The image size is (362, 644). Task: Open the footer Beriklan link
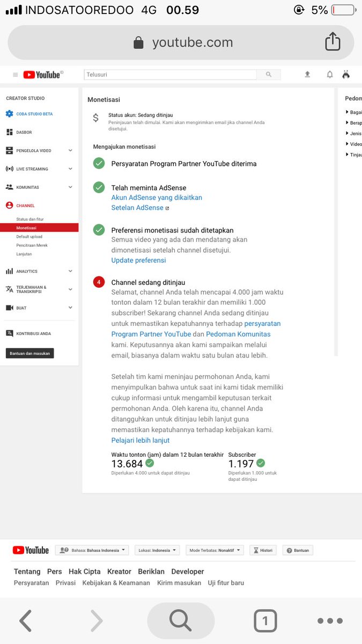(x=151, y=572)
